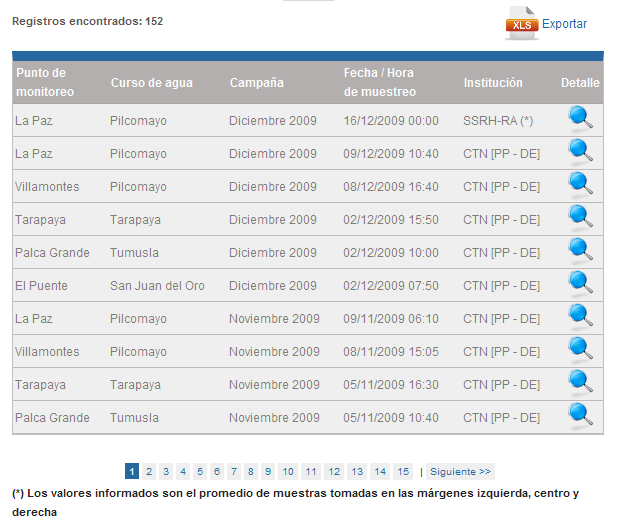618x525 pixels.
Task: View details for Tarapaya 05/11/2009 16:30 sample
Action: tap(580, 383)
